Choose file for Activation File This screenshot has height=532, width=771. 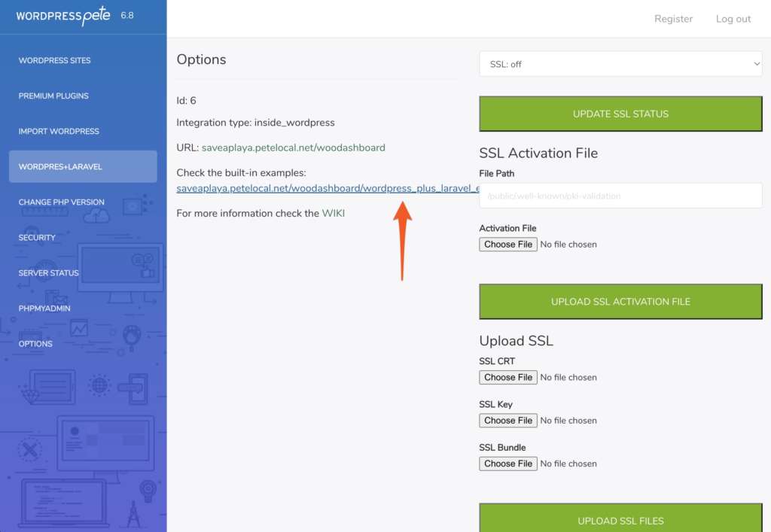(508, 245)
